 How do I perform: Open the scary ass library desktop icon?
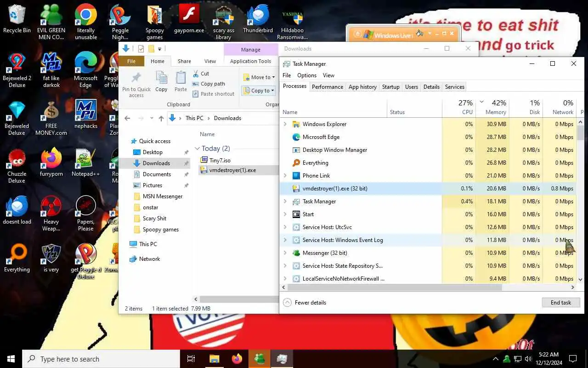coord(223,22)
